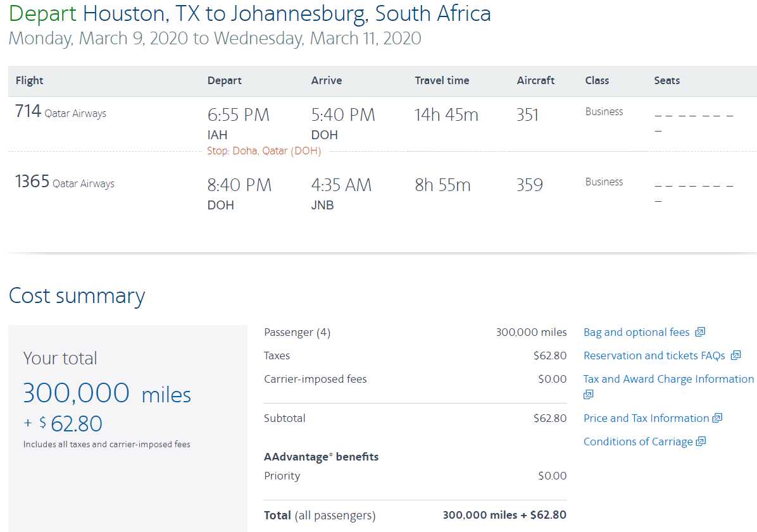Click the 6:55 PM IAH departure time

coord(238,115)
